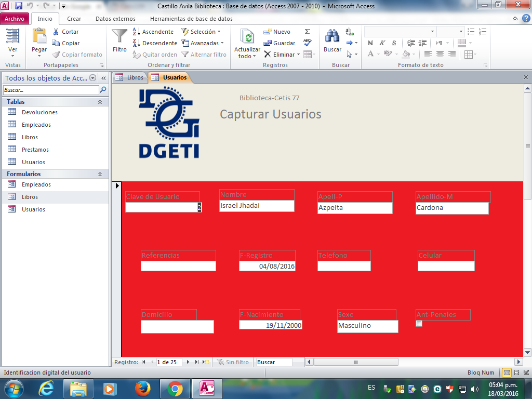Sort records with Ascendente

(154, 32)
